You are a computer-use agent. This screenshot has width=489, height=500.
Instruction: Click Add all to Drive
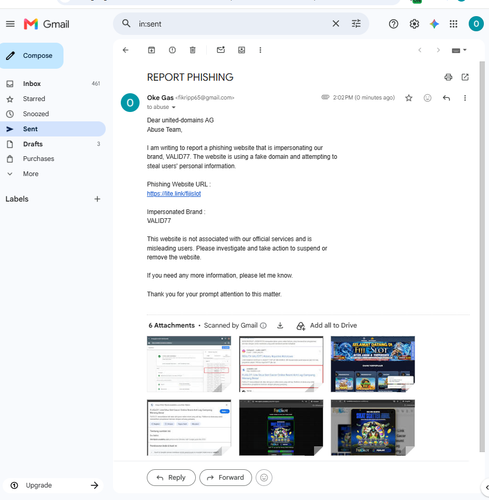[327, 326]
